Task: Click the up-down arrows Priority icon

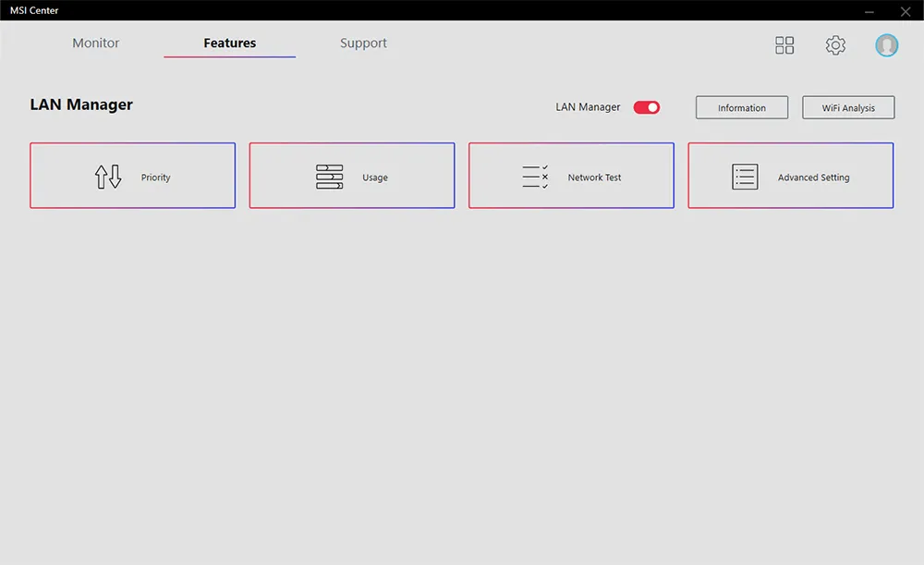Action: pos(108,177)
